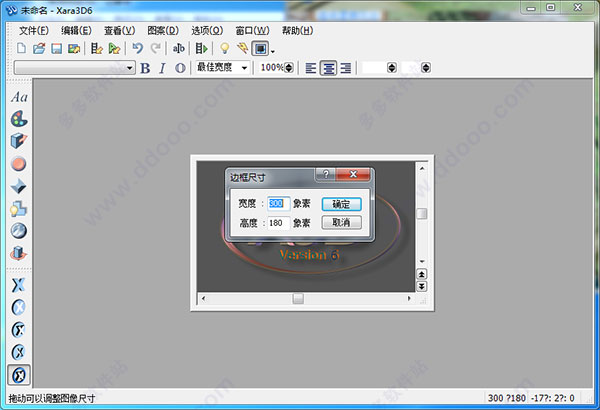Undo the last action

click(x=137, y=48)
